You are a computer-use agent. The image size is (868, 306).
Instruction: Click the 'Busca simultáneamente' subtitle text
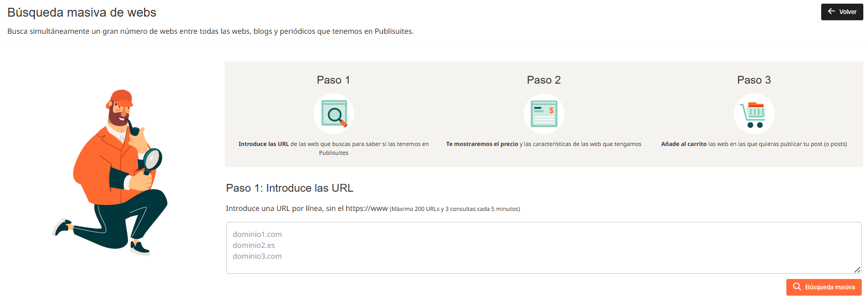click(210, 31)
